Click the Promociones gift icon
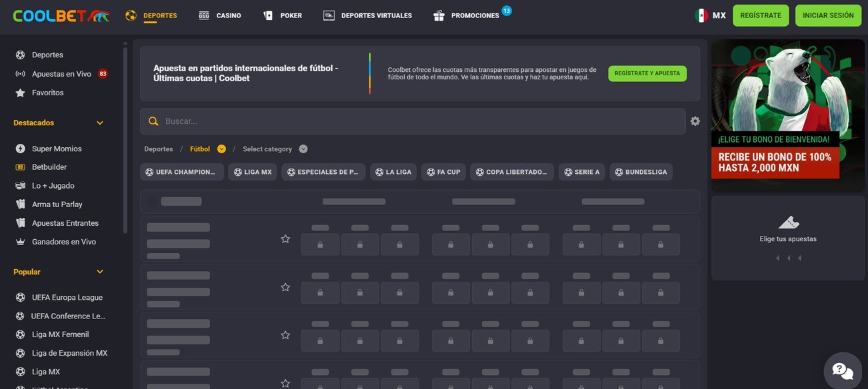Screen dimensions: 868x389 [439, 15]
